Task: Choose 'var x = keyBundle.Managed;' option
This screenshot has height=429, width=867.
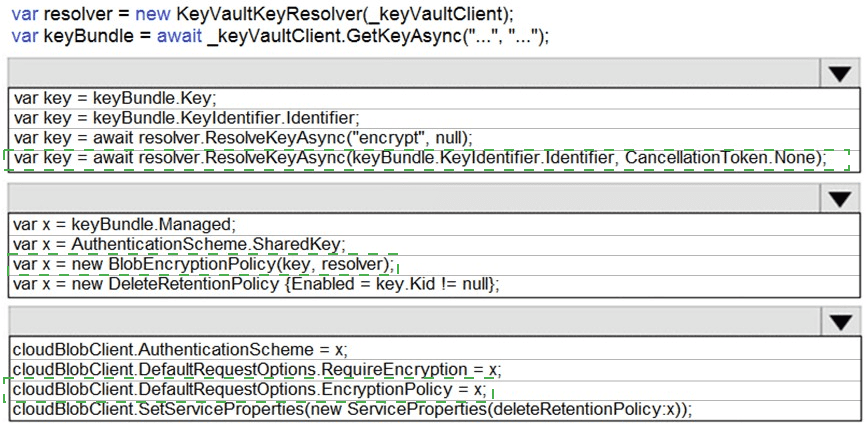Action: tap(124, 223)
